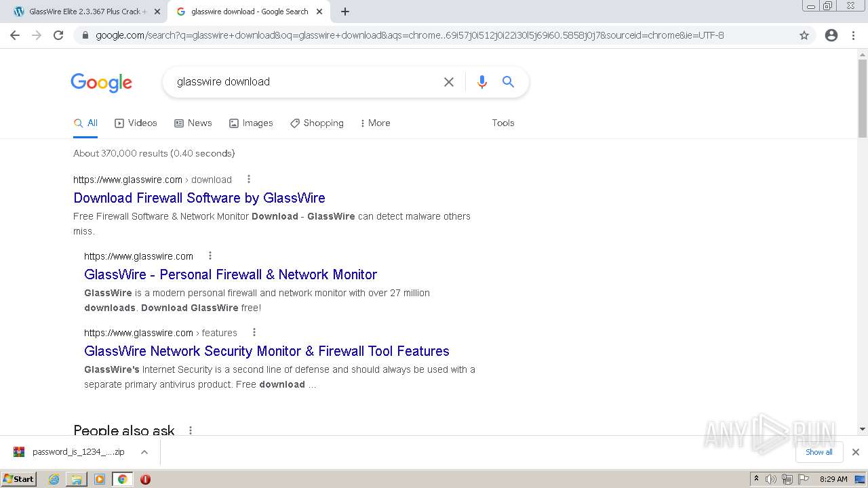
Task: Click the scrollbar down arrow
Action: point(863,429)
